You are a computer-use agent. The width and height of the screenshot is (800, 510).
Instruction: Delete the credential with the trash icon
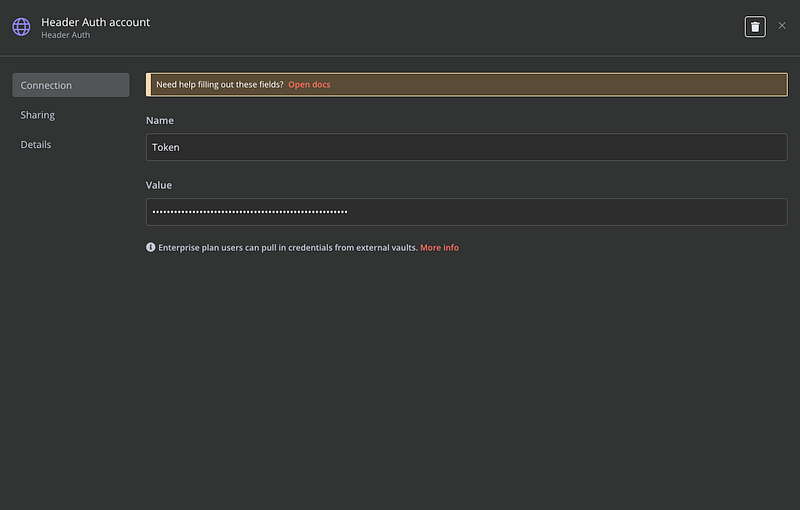click(755, 27)
